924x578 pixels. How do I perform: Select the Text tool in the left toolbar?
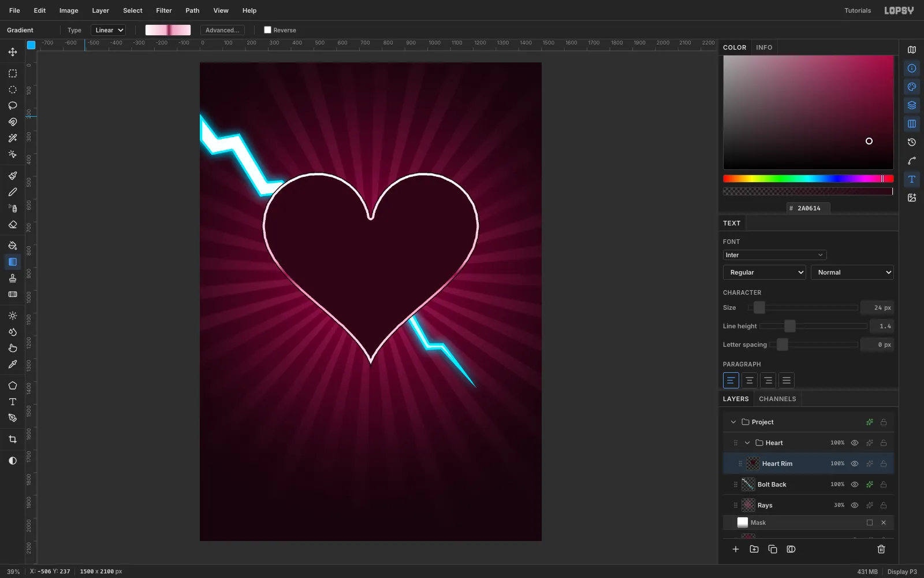(x=13, y=402)
